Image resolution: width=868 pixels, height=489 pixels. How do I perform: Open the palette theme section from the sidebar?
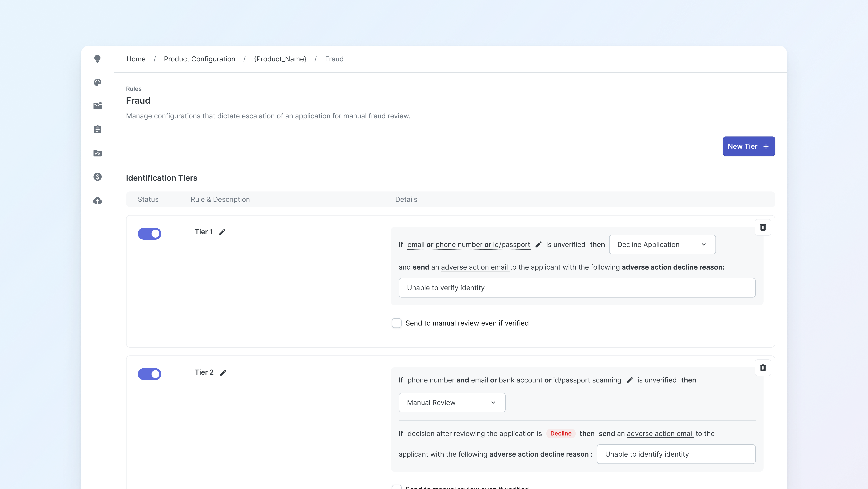(97, 82)
